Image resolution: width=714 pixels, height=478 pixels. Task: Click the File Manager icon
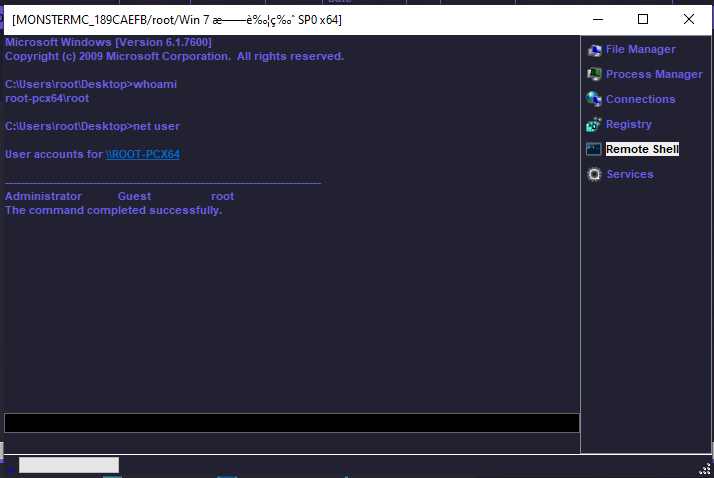[594, 50]
